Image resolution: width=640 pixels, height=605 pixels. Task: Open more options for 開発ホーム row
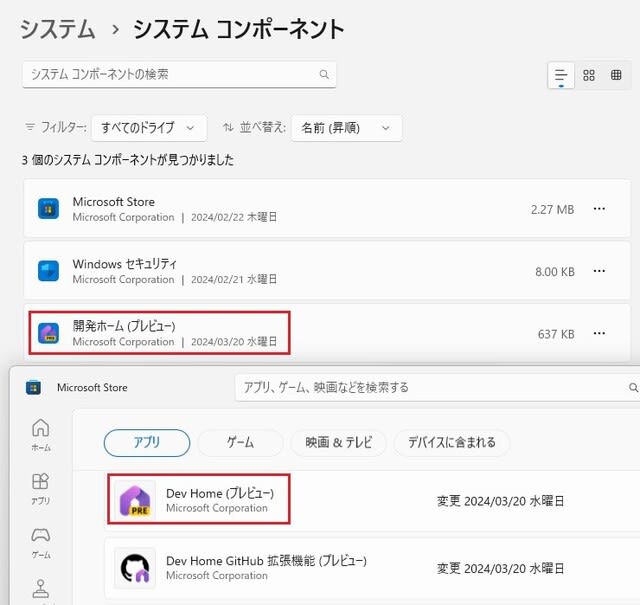[x=599, y=334]
